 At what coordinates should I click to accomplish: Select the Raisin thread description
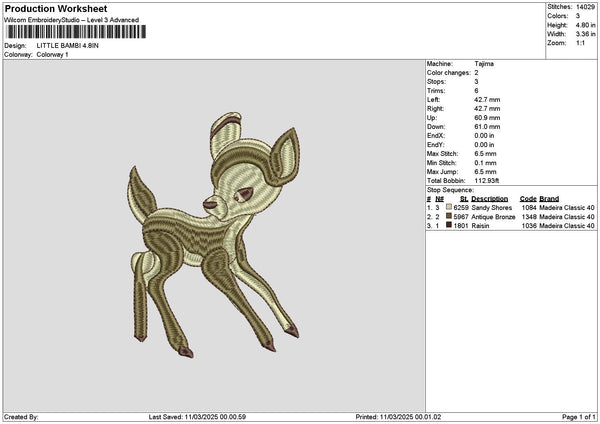click(481, 226)
